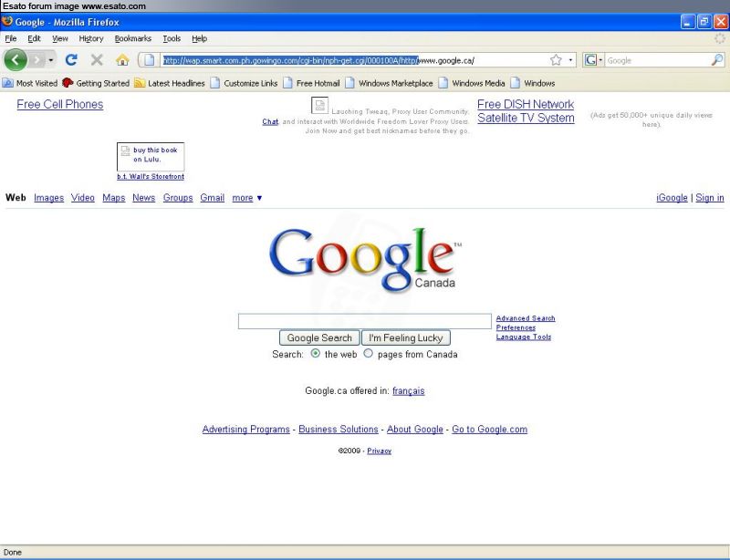Screen dimensions: 730x560
Task: Expand the more dropdown
Action: point(246,198)
